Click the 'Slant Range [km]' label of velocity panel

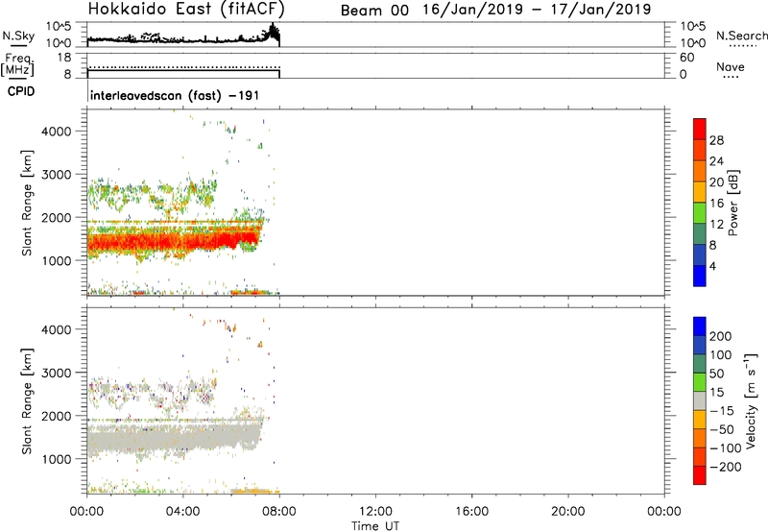27,400
